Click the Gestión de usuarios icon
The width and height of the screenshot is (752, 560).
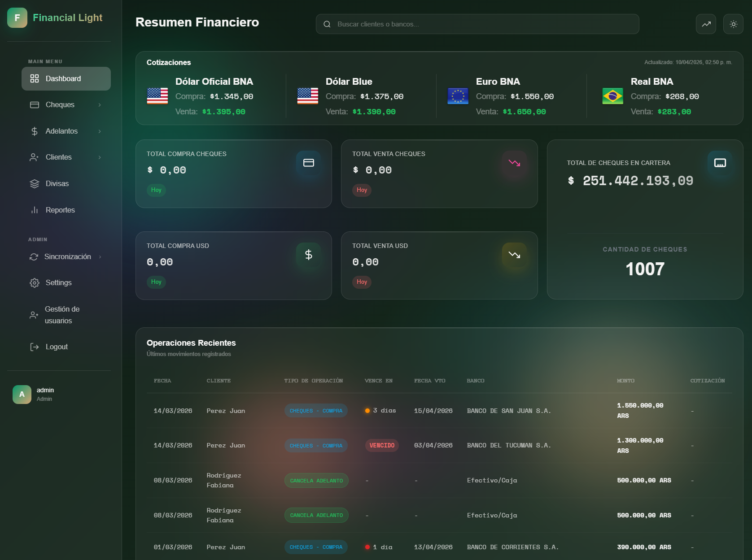pos(34,315)
